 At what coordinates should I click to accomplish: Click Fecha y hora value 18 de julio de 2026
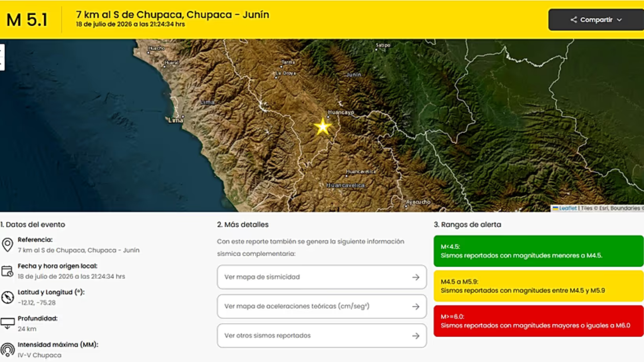[71, 276]
